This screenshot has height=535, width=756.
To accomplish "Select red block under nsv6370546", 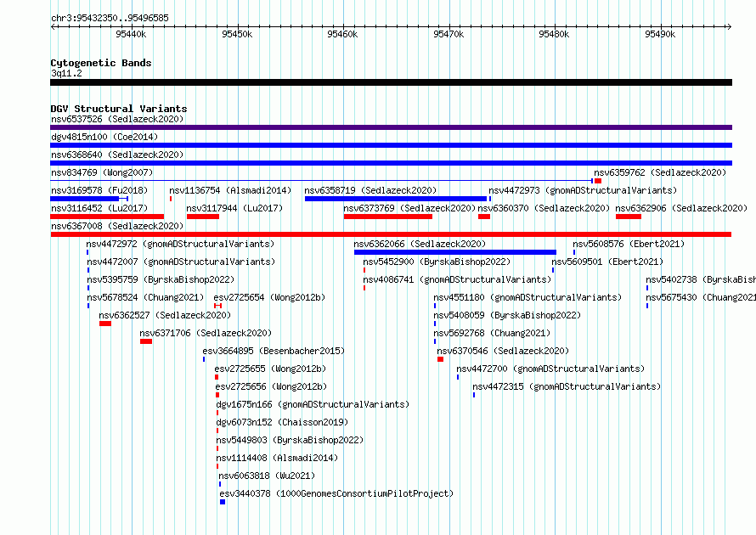I will (440, 359).
